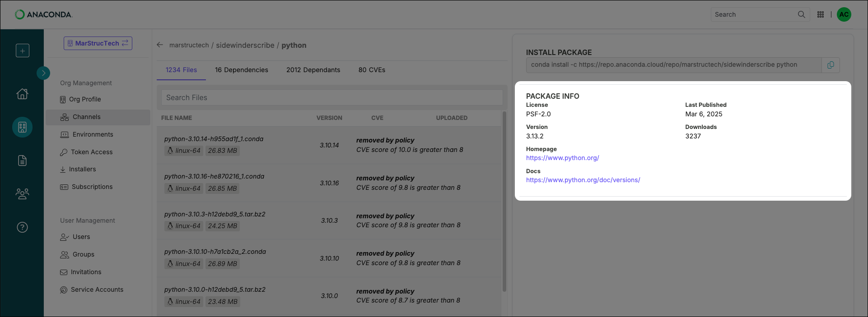Click file python-3.10.14-h955ad1f_1.conda
The width and height of the screenshot is (868, 317).
pyautogui.click(x=214, y=139)
